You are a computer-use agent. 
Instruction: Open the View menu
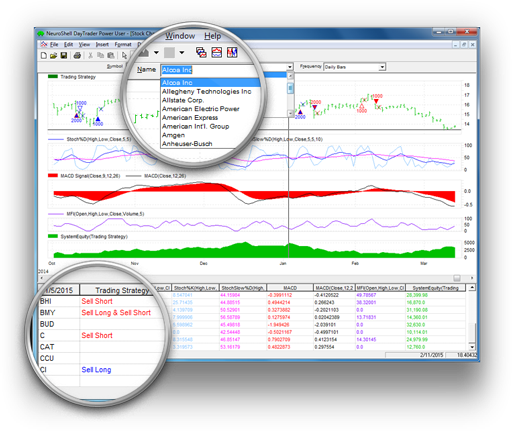coord(84,44)
